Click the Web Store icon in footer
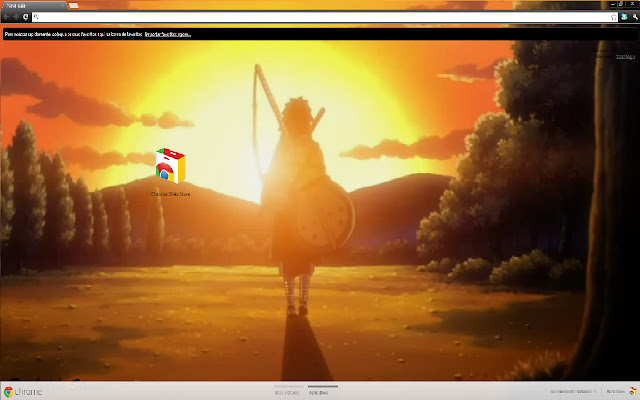Screen dimensions: 640x400 pyautogui.click(x=633, y=391)
